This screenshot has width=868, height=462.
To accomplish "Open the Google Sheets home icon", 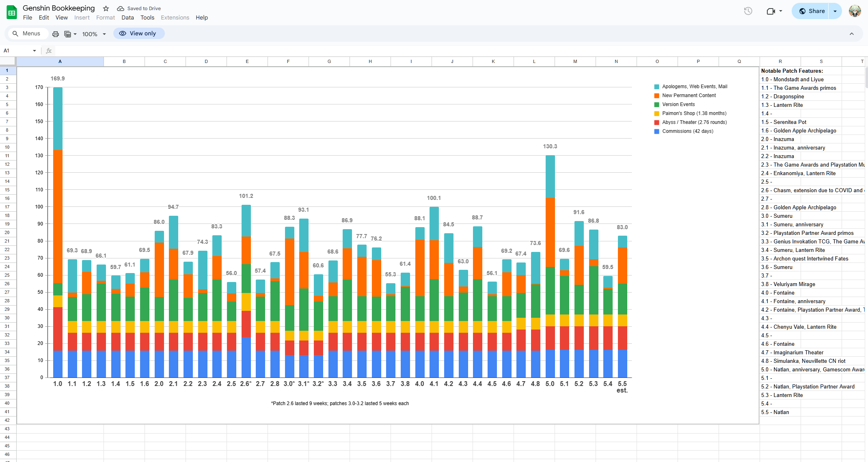I will coord(12,13).
